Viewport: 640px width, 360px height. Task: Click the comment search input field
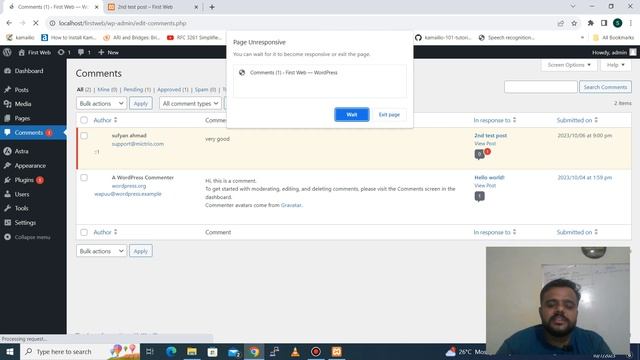click(540, 87)
